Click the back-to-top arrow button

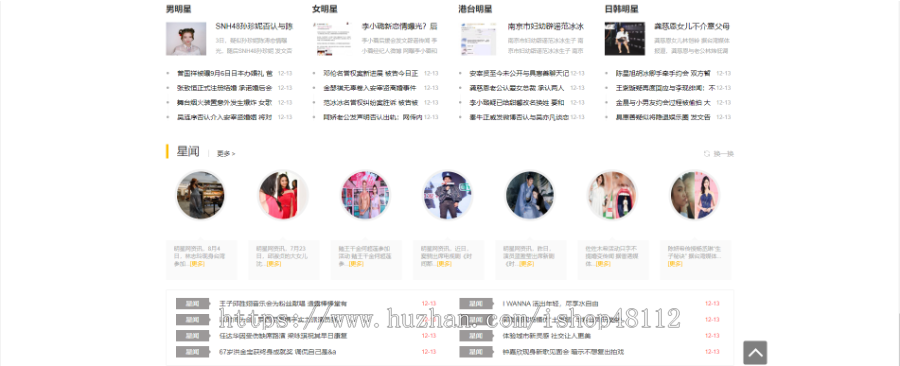click(755, 353)
